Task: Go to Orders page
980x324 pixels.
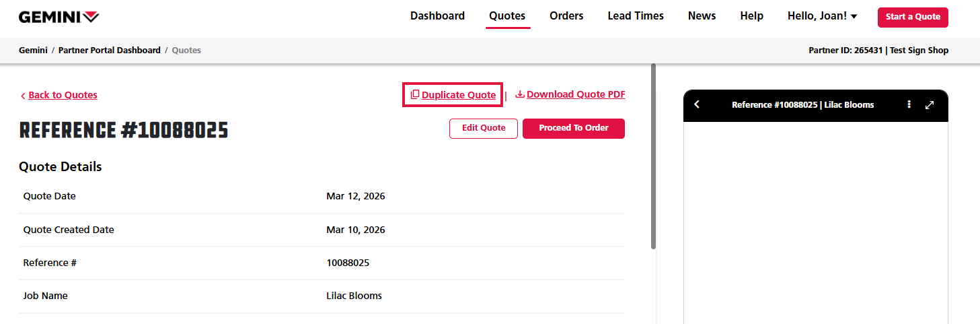Action: [566, 16]
